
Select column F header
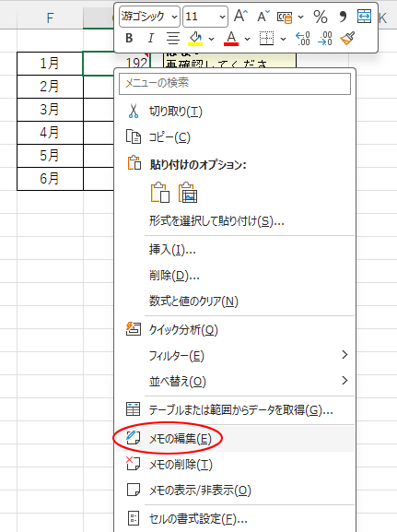point(50,18)
